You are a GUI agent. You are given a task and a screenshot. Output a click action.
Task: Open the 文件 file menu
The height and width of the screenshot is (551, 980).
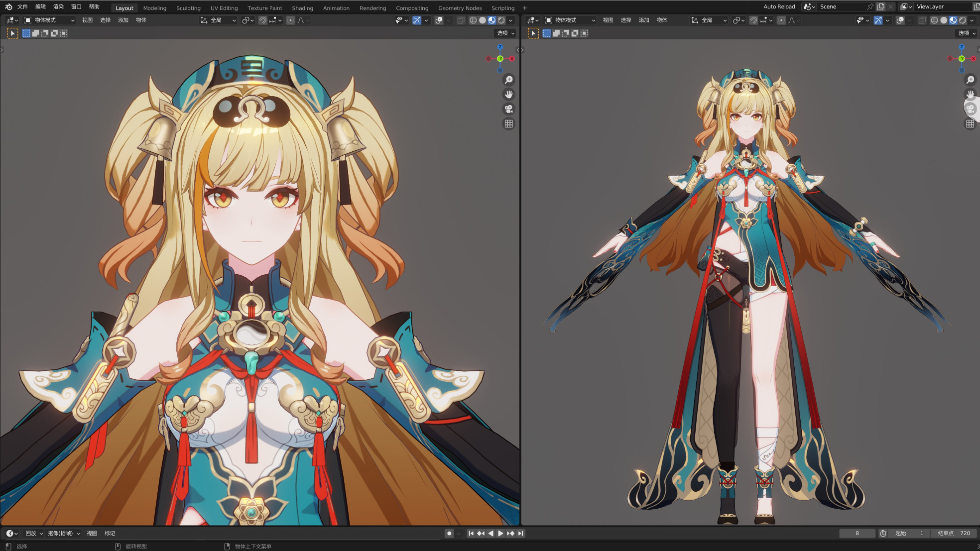(22, 7)
